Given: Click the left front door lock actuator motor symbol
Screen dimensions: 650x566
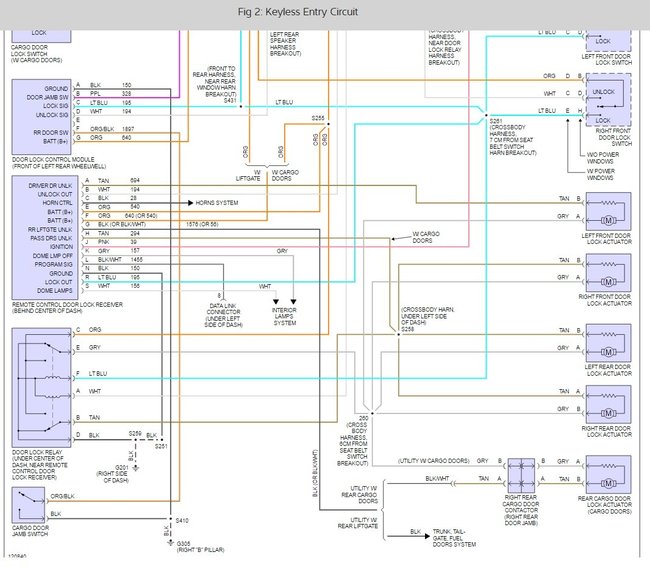Looking at the screenshot, I should tap(608, 221).
